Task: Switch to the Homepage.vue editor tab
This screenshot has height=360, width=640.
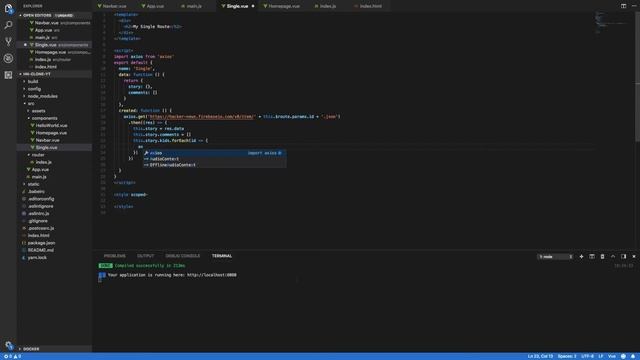Action: [284, 6]
